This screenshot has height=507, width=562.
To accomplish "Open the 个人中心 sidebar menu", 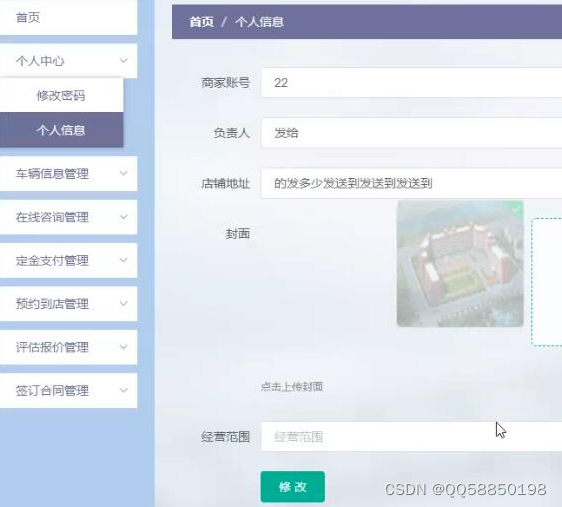I will [x=68, y=61].
